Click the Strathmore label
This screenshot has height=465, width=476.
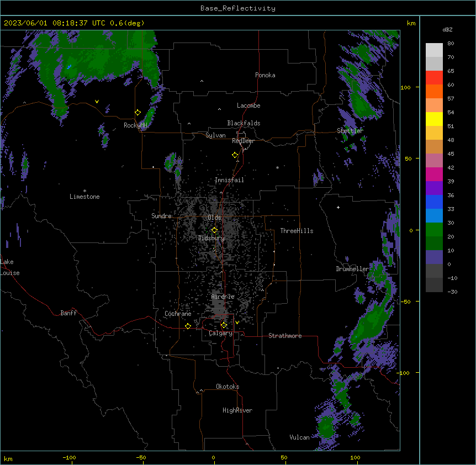pyautogui.click(x=285, y=336)
